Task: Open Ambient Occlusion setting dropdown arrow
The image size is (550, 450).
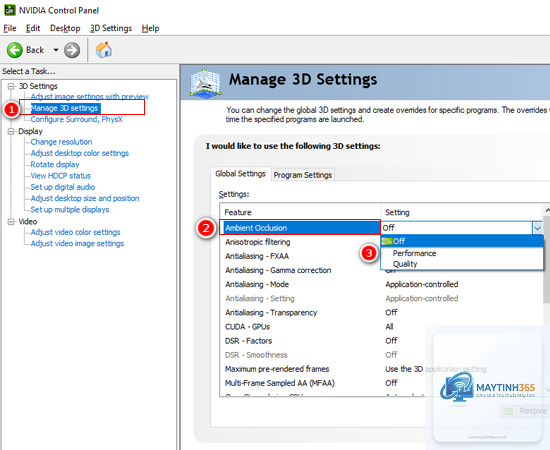Action: tap(537, 228)
